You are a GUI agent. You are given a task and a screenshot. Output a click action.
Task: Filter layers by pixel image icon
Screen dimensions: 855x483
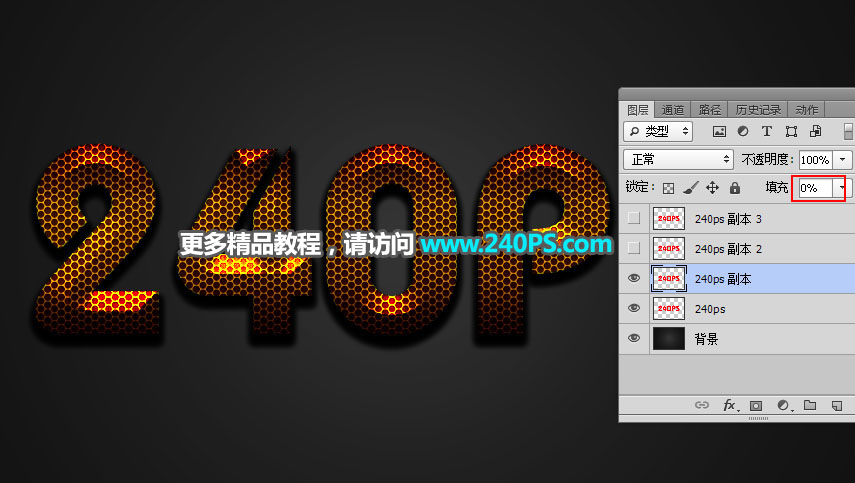719,131
